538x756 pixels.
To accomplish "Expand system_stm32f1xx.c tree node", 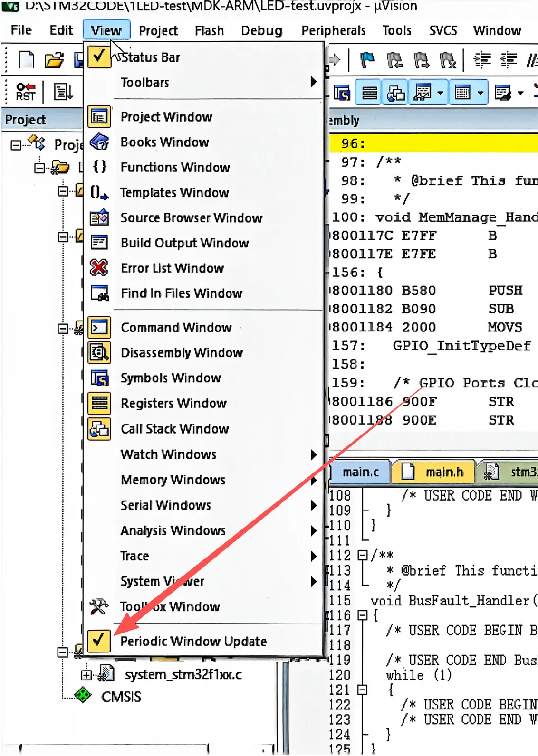I will pos(86,675).
